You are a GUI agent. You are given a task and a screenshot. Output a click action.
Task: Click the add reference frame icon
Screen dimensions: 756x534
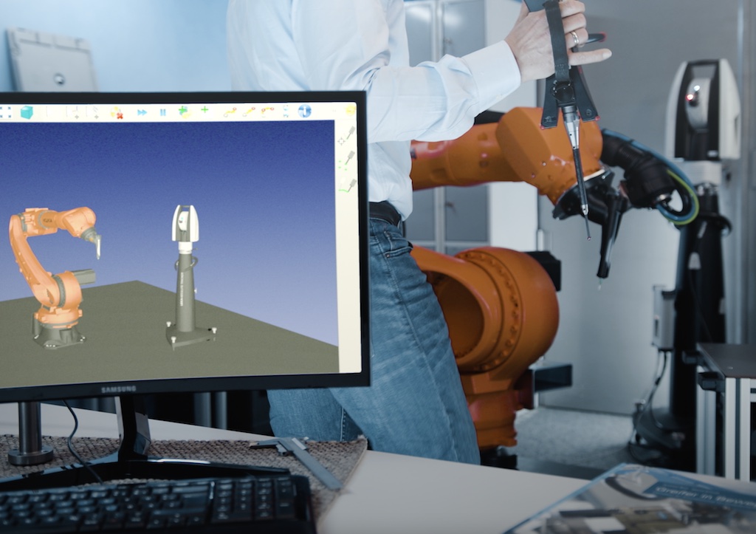(x=74, y=112)
